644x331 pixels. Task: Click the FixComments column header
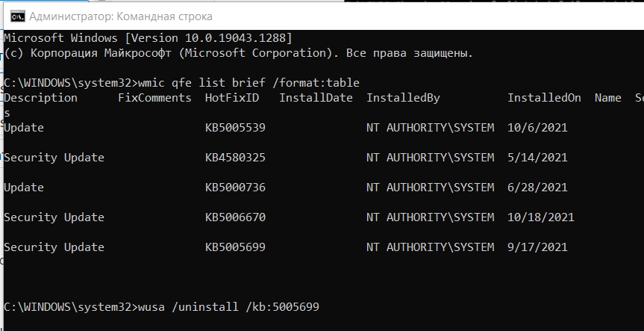pos(154,98)
